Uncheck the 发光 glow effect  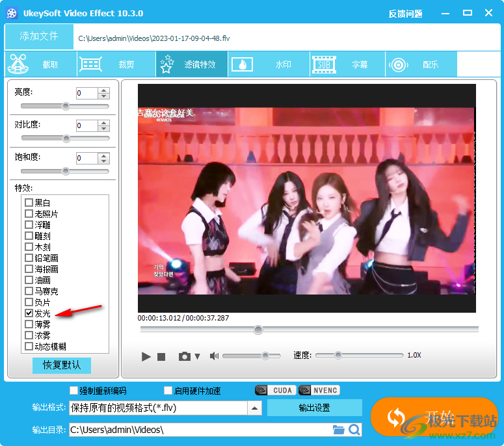[29, 313]
